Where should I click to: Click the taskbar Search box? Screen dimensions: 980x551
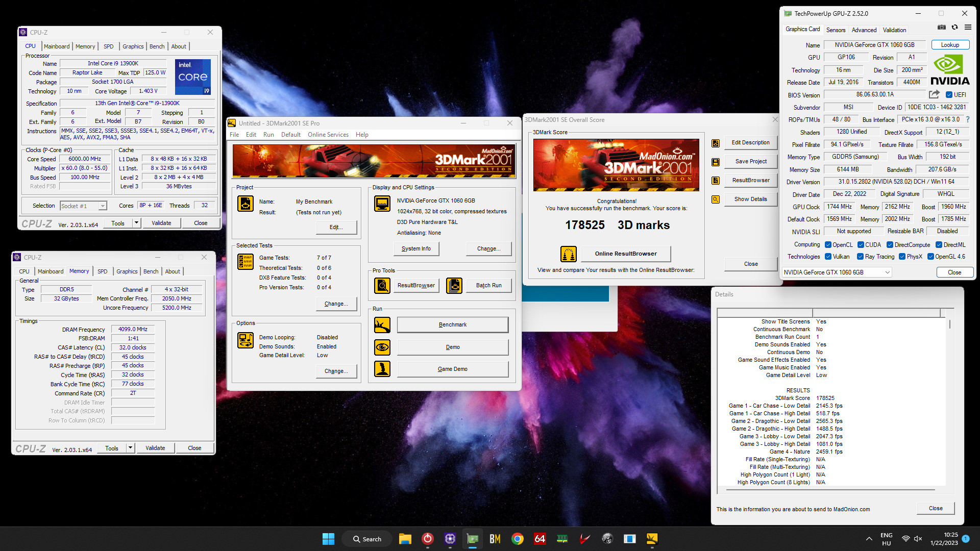(367, 539)
